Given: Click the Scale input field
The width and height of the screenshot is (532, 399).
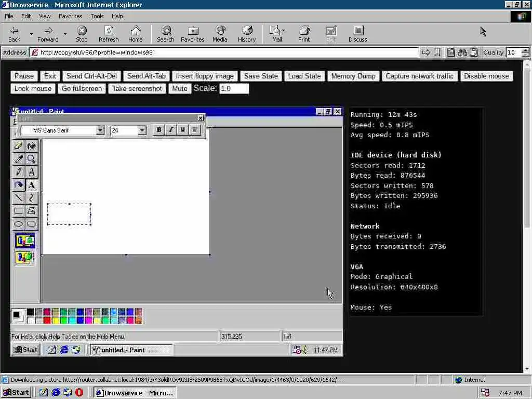Looking at the screenshot, I should (x=234, y=88).
